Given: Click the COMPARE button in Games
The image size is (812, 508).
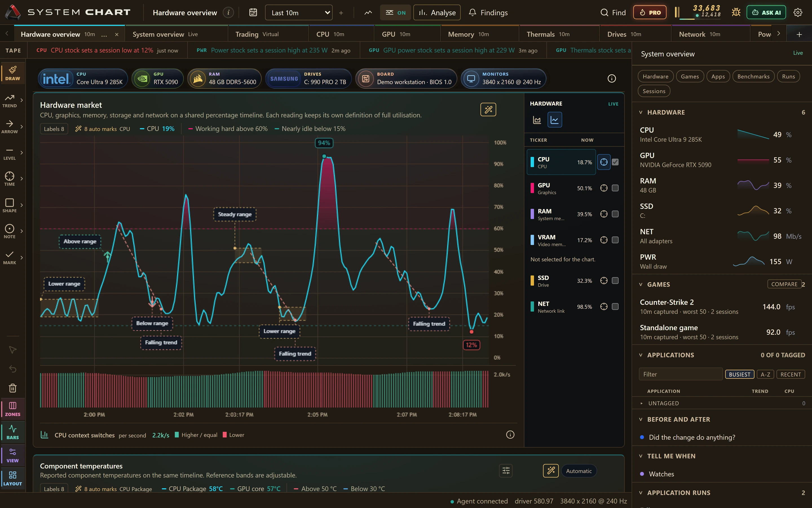Looking at the screenshot, I should (784, 284).
